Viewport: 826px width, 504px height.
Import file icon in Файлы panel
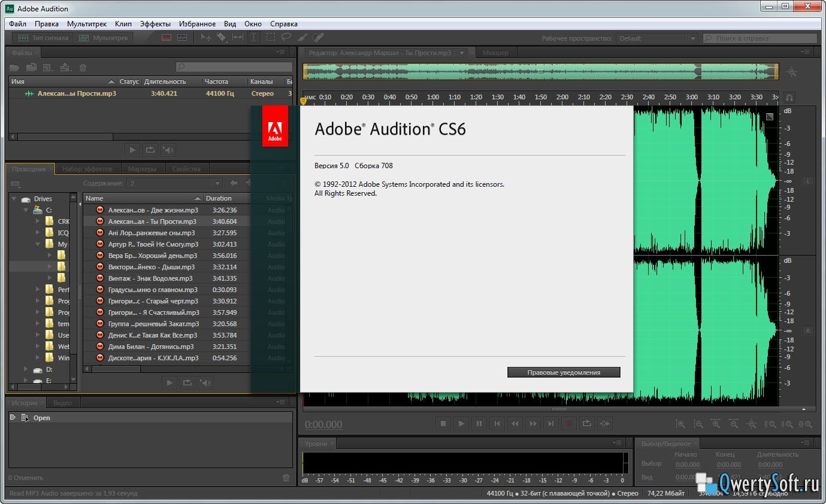click(31, 68)
